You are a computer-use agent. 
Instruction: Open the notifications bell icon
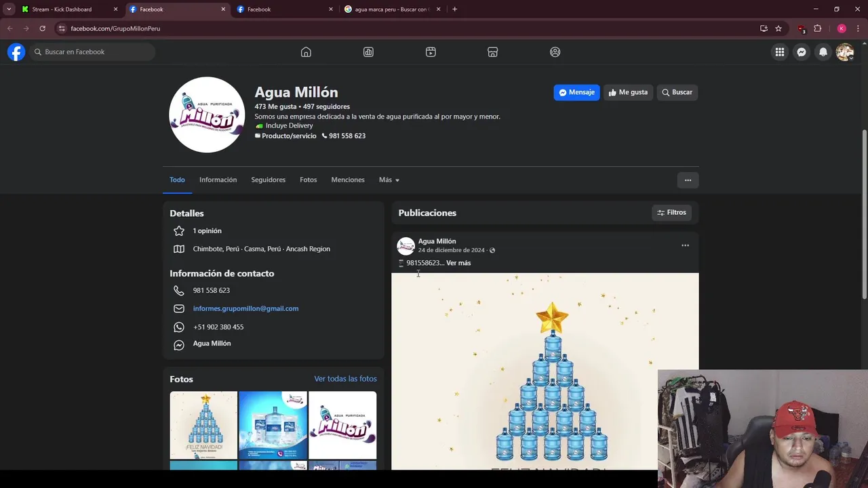coord(823,52)
